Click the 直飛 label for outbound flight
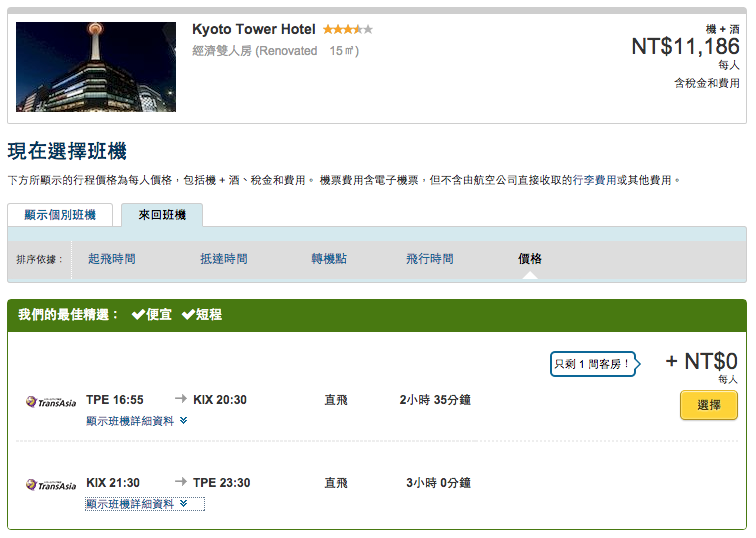 click(x=336, y=400)
